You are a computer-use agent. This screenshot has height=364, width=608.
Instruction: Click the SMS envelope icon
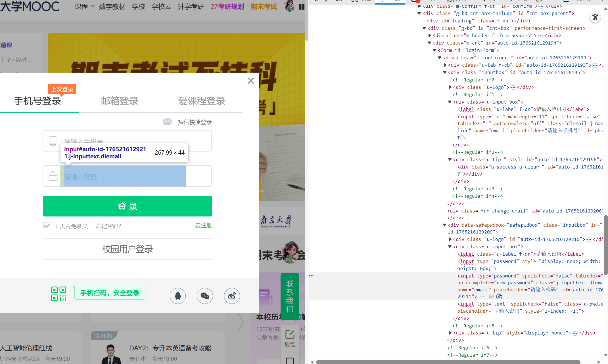167,122
